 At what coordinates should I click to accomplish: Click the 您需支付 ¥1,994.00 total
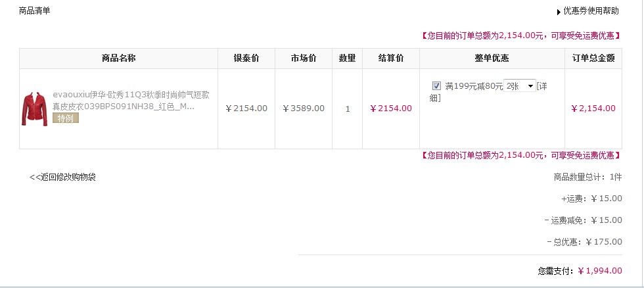pyautogui.click(x=580, y=271)
